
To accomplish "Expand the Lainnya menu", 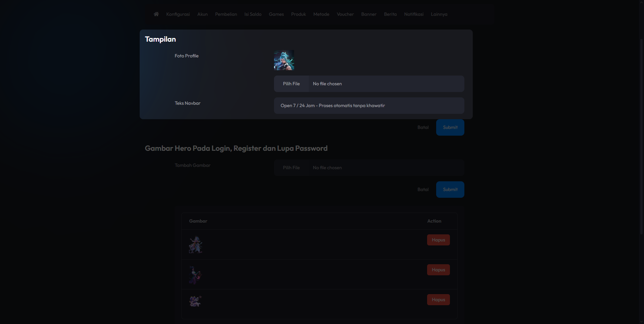I will (439, 14).
